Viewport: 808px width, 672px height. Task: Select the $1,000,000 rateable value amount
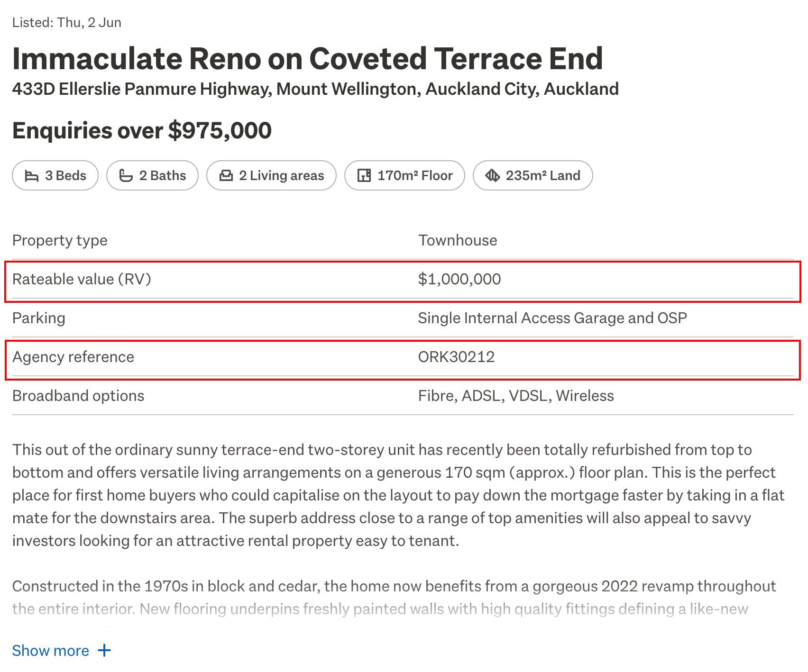pos(459,279)
